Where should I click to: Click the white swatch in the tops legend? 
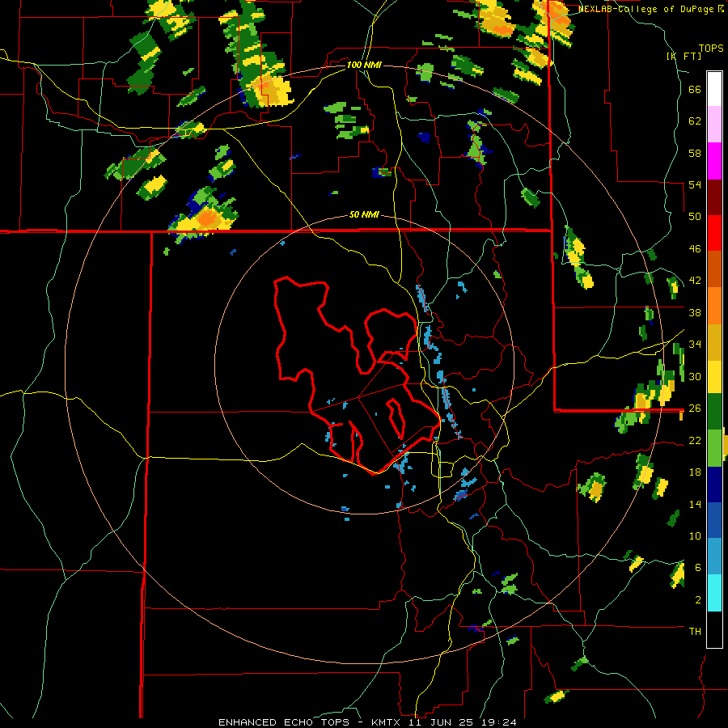pos(714,89)
